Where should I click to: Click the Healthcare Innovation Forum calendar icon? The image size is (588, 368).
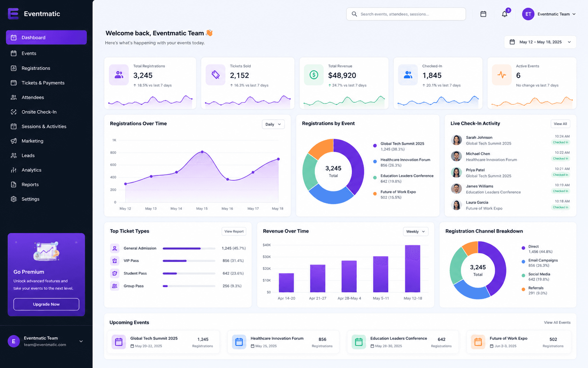[x=239, y=342]
